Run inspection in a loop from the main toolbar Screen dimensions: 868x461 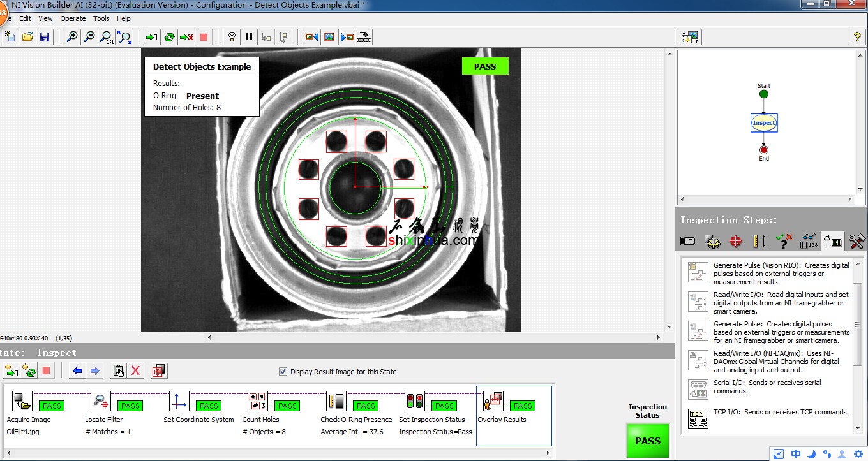169,37
